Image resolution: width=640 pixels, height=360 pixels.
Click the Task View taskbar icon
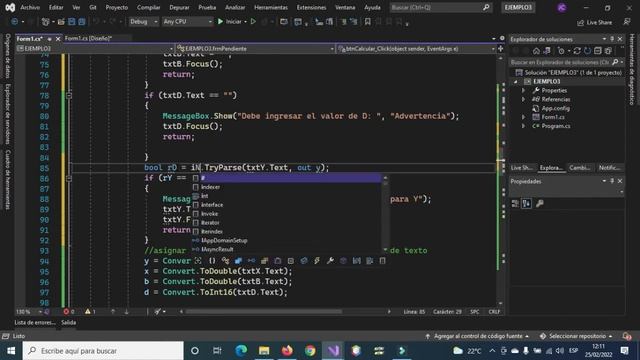click(x=217, y=351)
